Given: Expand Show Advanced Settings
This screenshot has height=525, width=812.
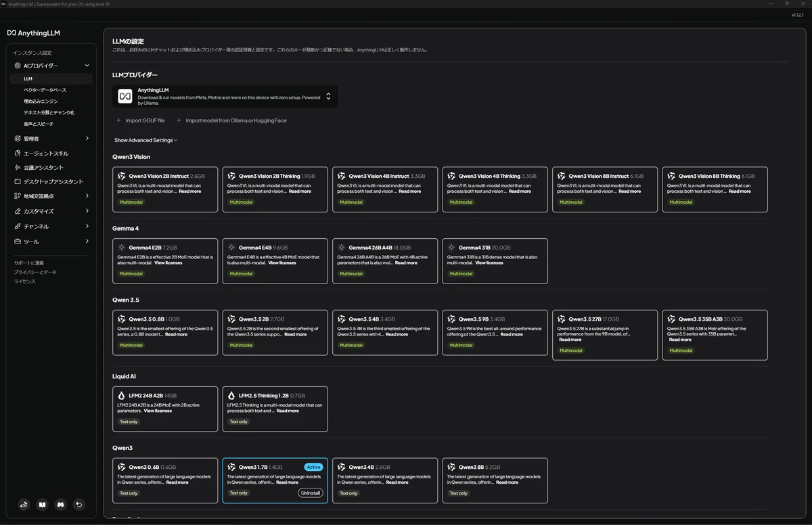Looking at the screenshot, I should pos(145,140).
